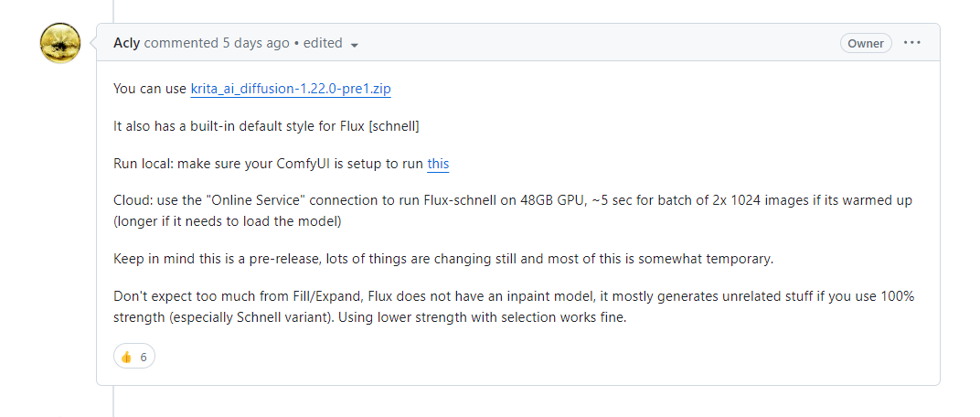
Task: Follow the "this" ComfyUI setup link
Action: click(438, 165)
